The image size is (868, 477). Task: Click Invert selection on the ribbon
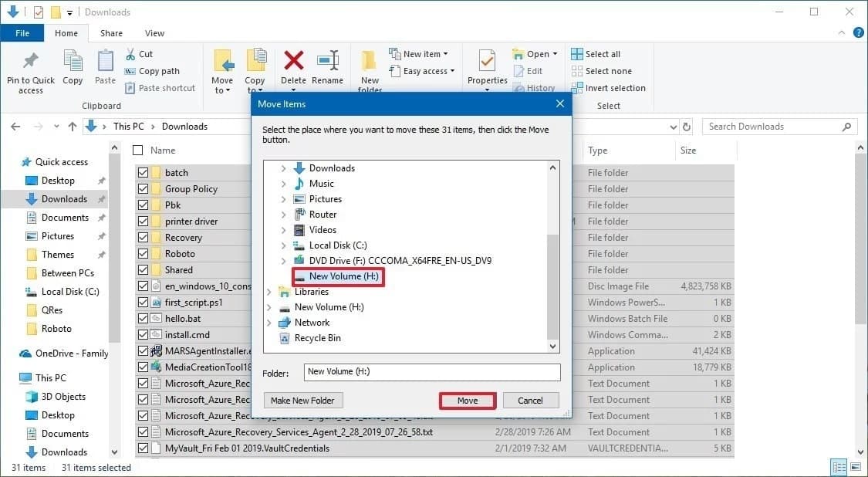[x=609, y=88]
